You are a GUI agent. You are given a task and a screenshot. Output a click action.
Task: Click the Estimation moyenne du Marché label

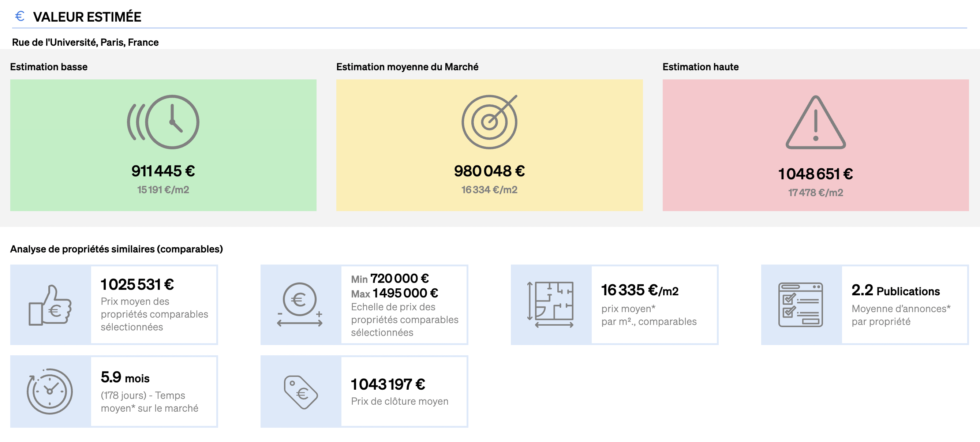[407, 67]
